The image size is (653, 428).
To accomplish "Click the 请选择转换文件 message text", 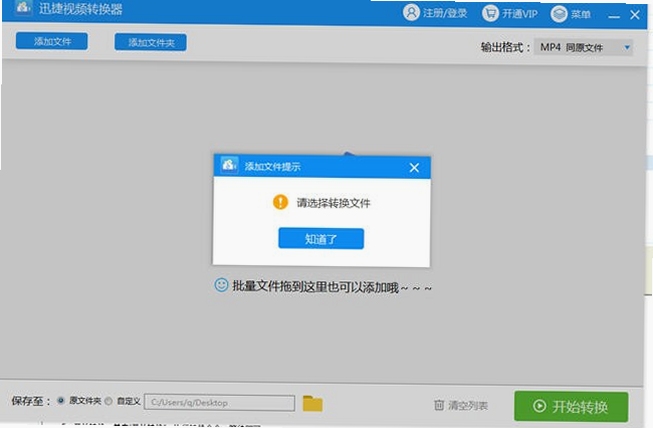I will pos(333,203).
